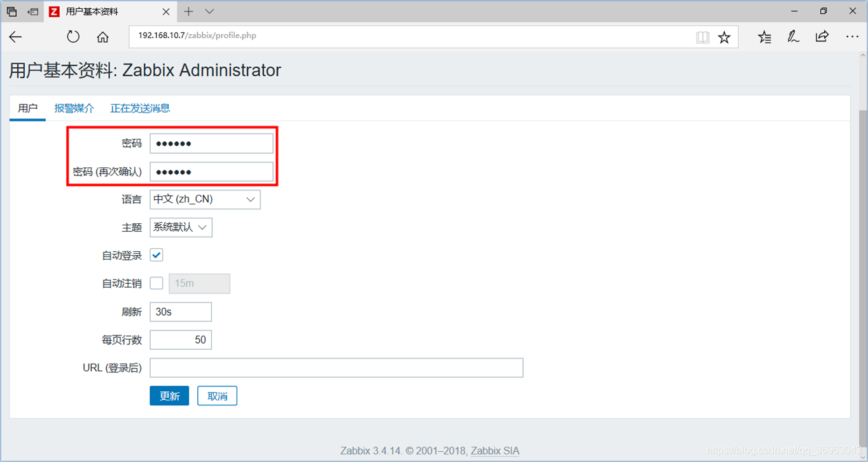Screen dimensions: 868x462
Task: Open the web notes pen icon
Action: (793, 37)
